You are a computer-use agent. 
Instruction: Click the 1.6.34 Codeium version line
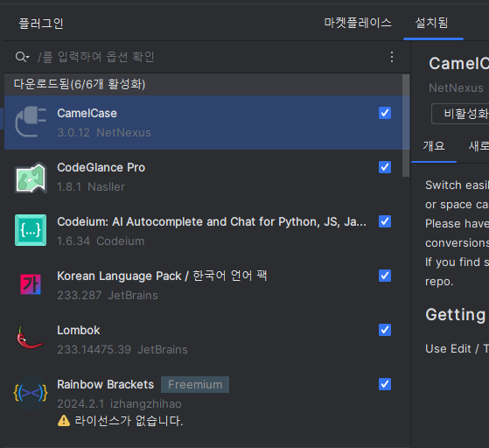(x=101, y=241)
